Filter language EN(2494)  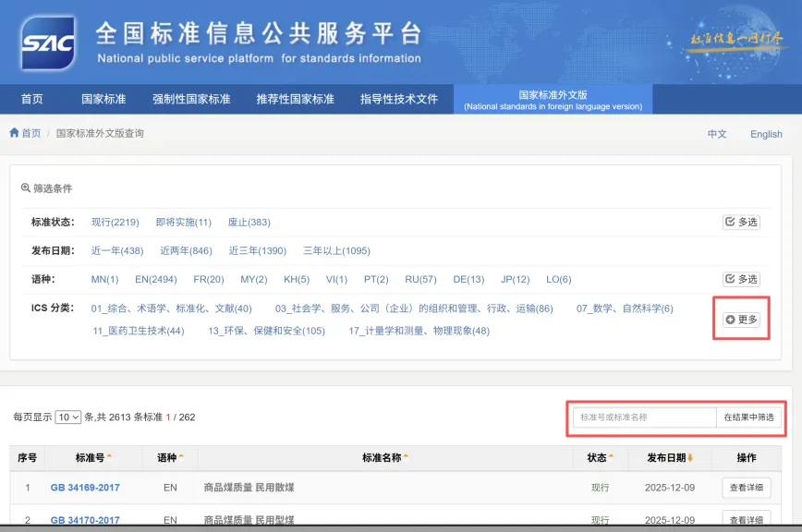[x=156, y=279]
